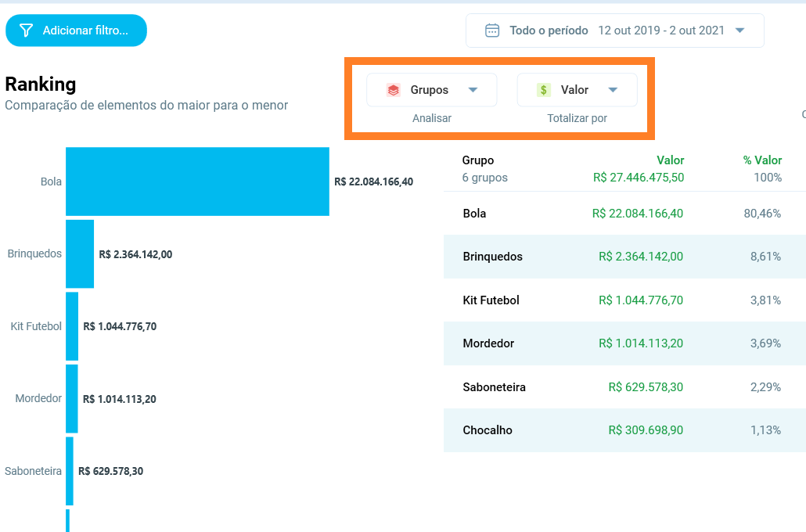Viewport: 806px width, 532px height.
Task: Expand the Grupos dropdown arrow
Action: coord(473,90)
